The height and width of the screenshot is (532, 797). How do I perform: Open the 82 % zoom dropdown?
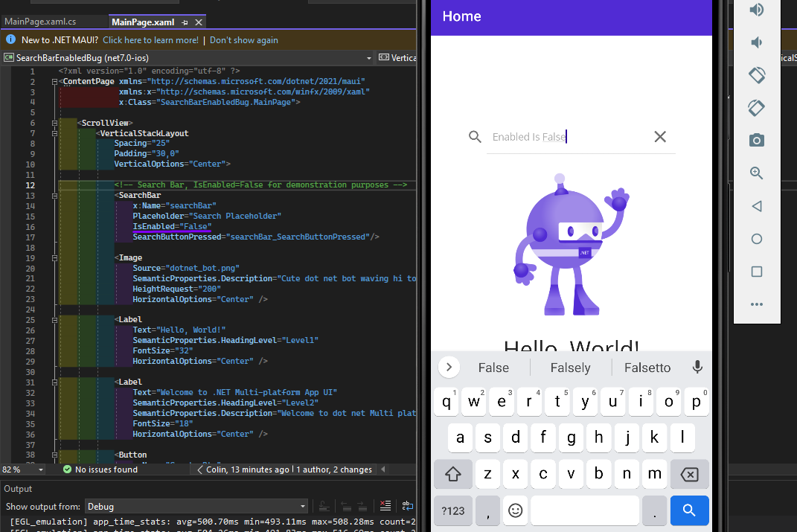tap(41, 469)
